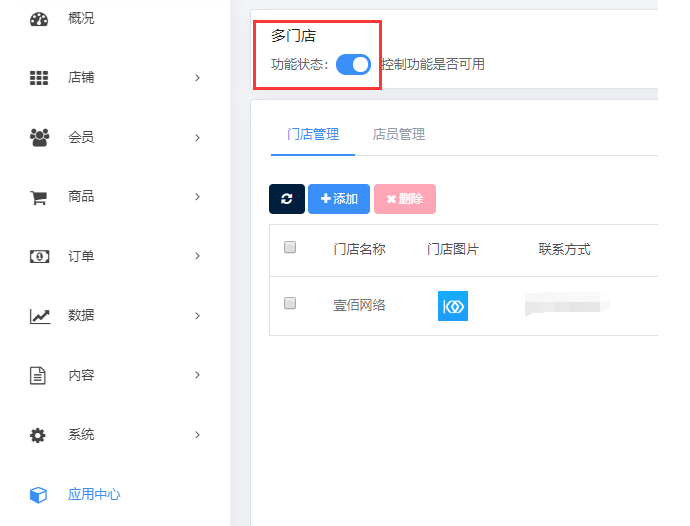Expand the 订单 menu chevron
Image resolution: width=690 pixels, height=526 pixels.
pos(197,256)
